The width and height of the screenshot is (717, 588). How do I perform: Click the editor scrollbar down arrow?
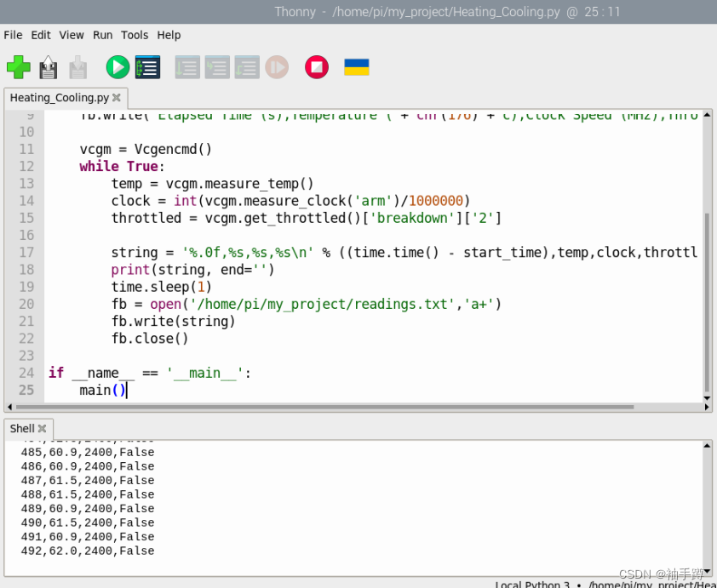pyautogui.click(x=707, y=397)
